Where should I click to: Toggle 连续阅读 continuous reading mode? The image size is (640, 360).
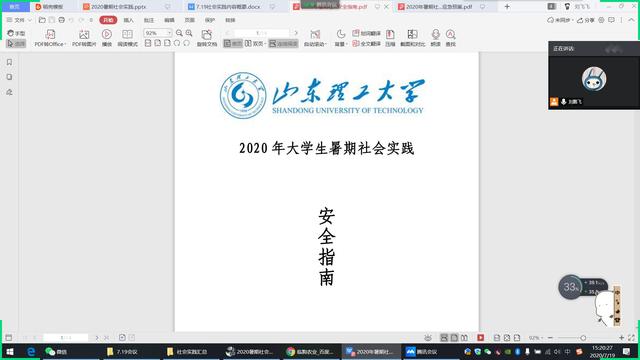pos(283,44)
